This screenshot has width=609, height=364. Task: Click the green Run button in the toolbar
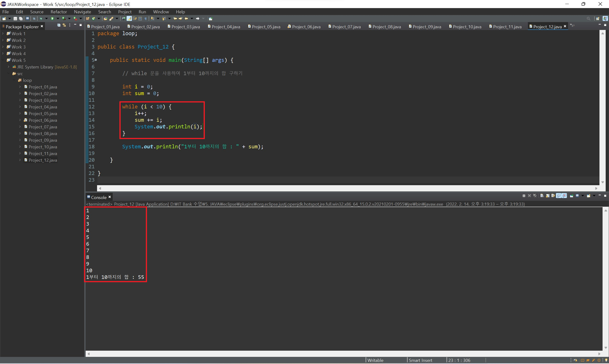tap(52, 19)
